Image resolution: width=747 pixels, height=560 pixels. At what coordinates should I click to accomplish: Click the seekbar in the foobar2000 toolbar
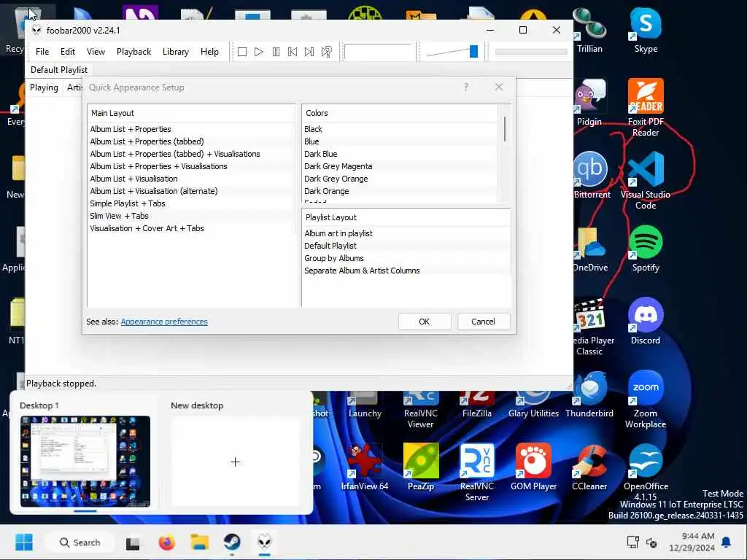[531, 52]
